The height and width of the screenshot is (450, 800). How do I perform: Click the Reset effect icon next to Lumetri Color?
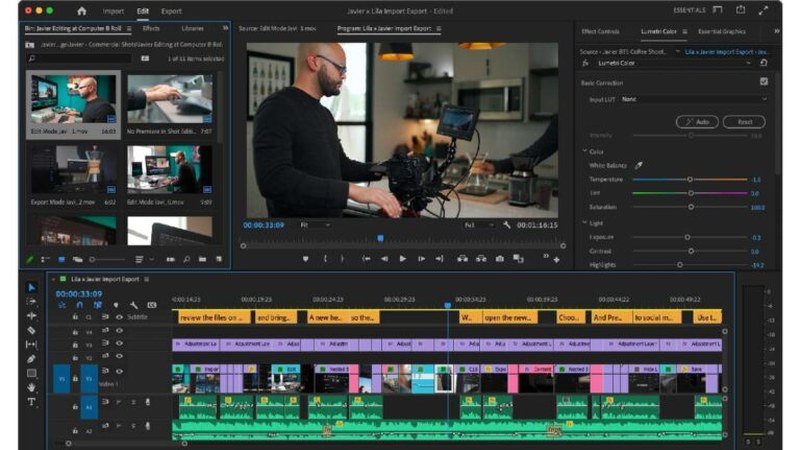coord(764,63)
